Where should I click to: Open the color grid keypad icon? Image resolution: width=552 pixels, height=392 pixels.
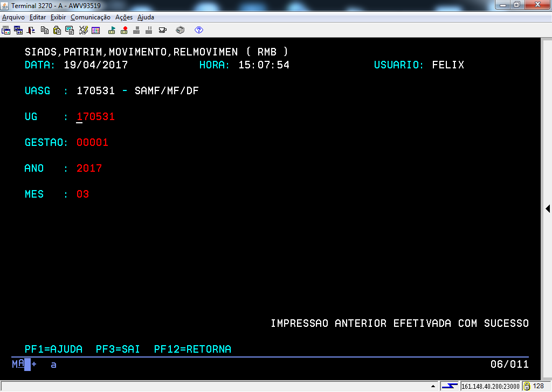[96, 30]
